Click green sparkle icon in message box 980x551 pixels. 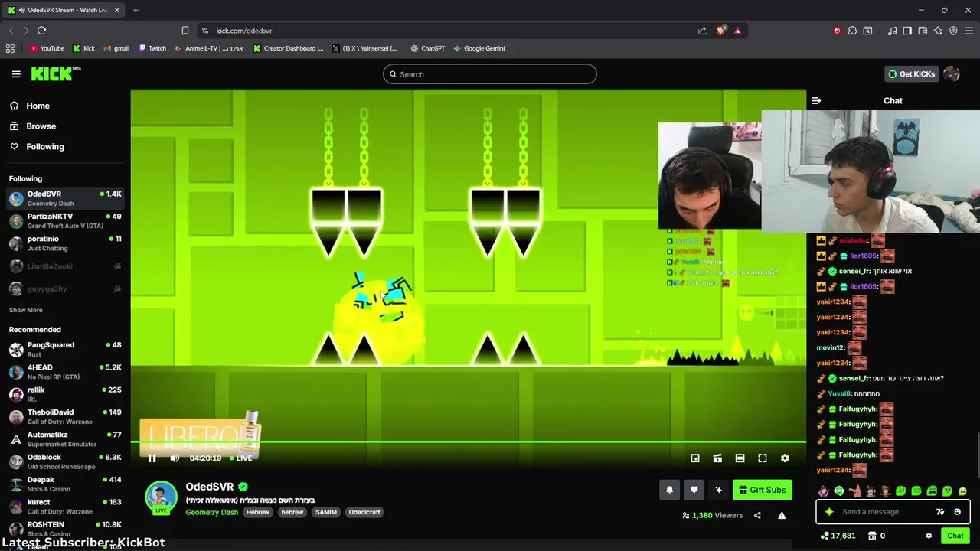[x=829, y=512]
